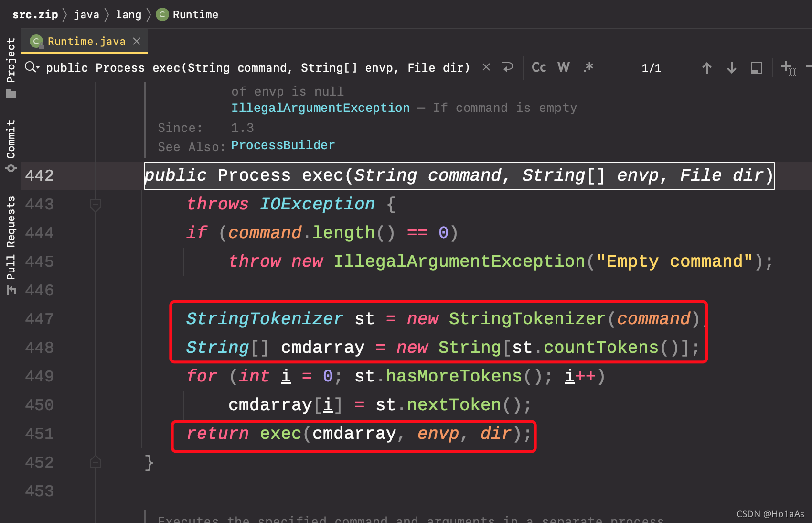
Task: Add selection for next occurrence
Action: click(789, 68)
